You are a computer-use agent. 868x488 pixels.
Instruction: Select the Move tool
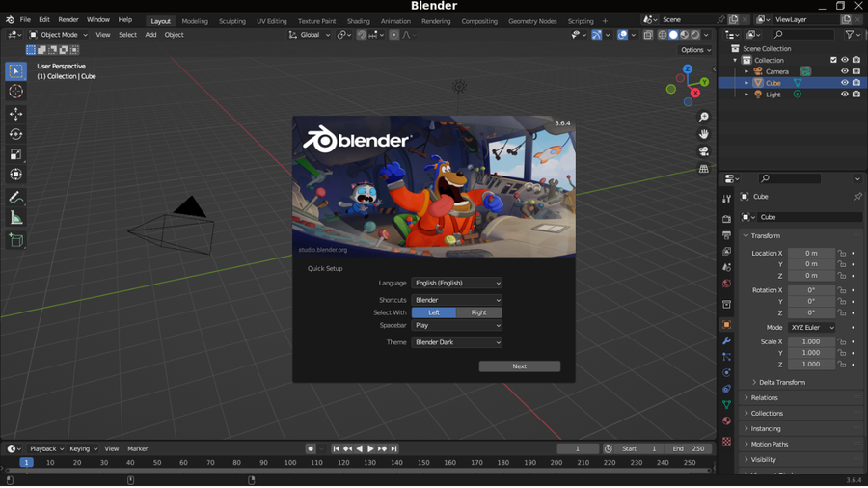coord(15,114)
